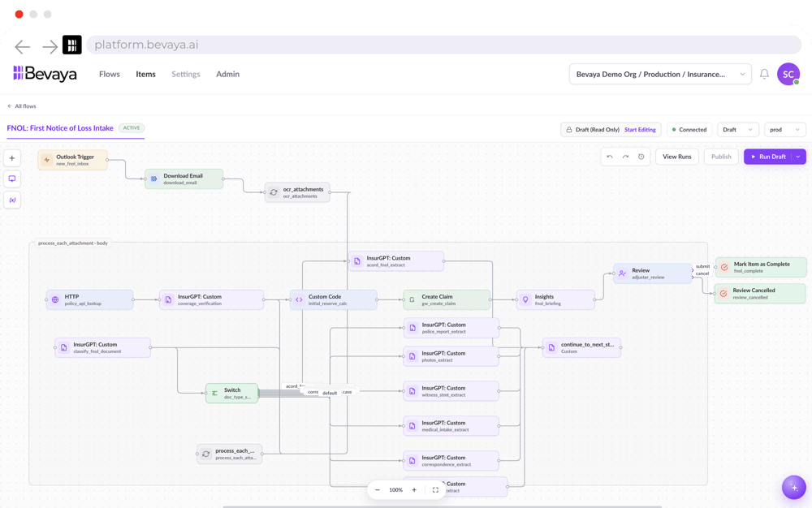Zoom out with minus button

click(x=378, y=490)
